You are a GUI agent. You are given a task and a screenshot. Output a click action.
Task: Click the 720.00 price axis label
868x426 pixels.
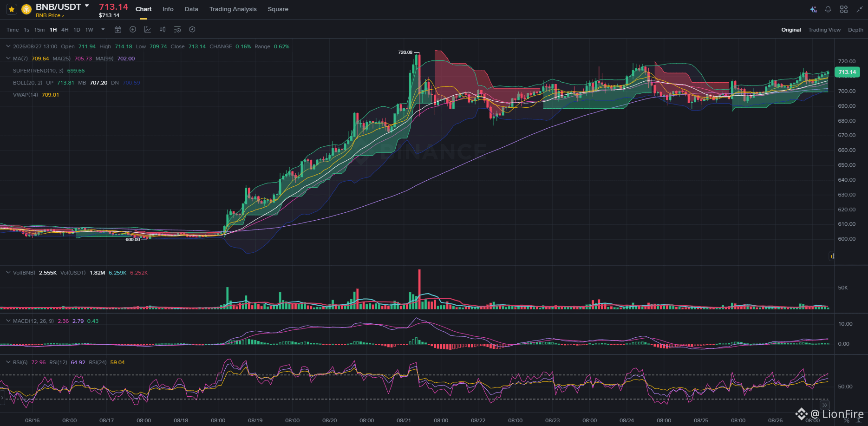pyautogui.click(x=847, y=61)
